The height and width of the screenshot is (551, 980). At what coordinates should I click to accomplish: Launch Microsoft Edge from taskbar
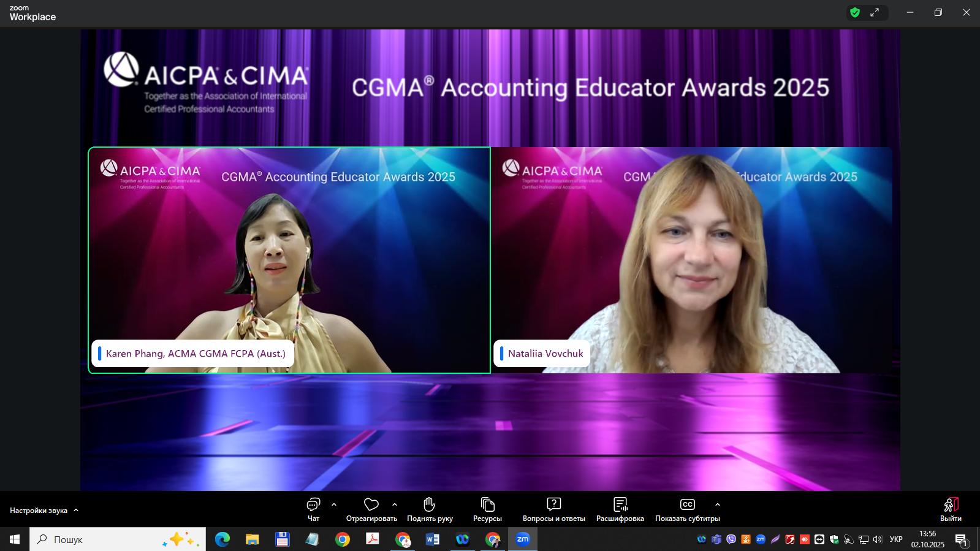(x=222, y=539)
